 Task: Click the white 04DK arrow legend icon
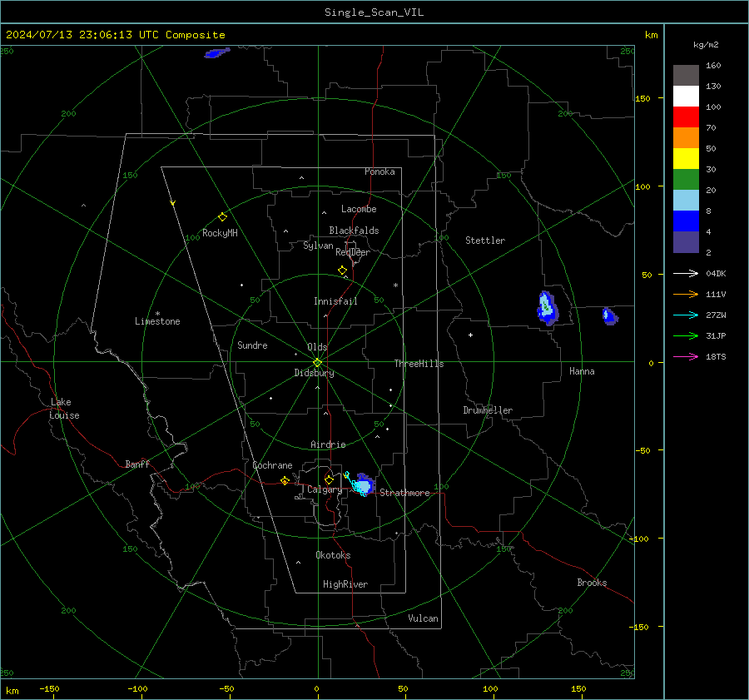tap(686, 273)
